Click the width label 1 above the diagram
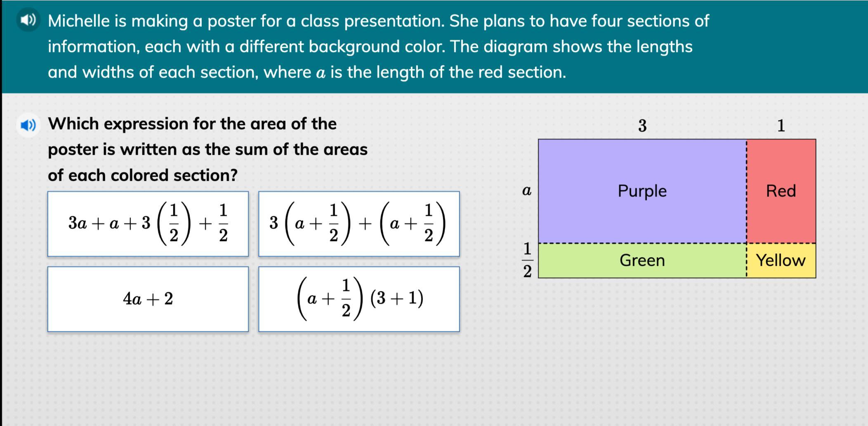 781,125
